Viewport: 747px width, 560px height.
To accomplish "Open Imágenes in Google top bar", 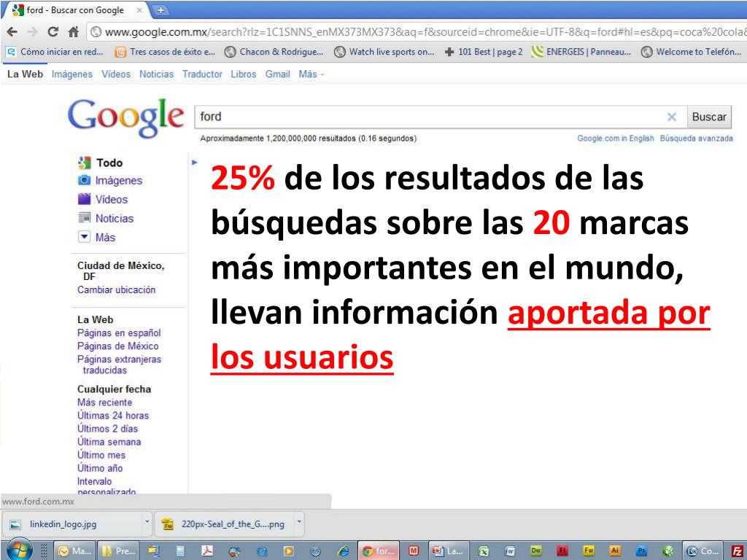I will [72, 74].
